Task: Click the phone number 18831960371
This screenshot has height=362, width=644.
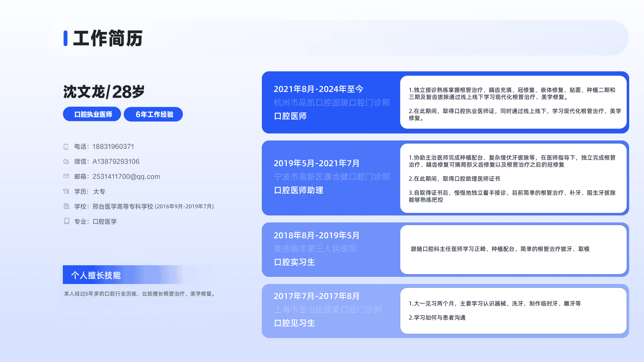Action: (113, 147)
